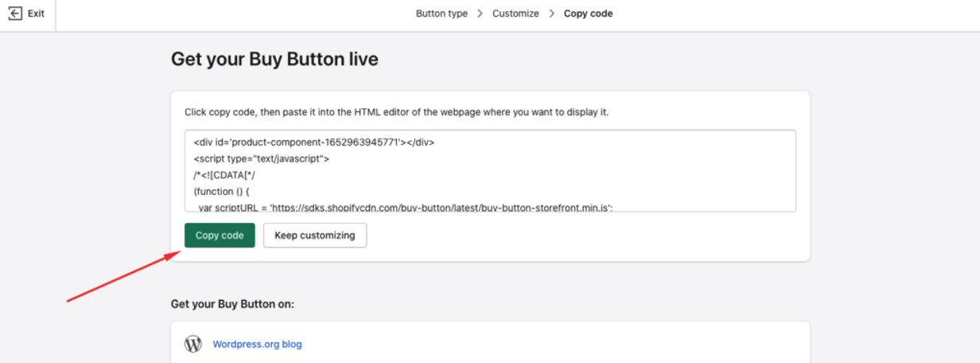Screen dimensions: 980x363
Task: Click the WordPress logo icon
Action: tap(192, 345)
